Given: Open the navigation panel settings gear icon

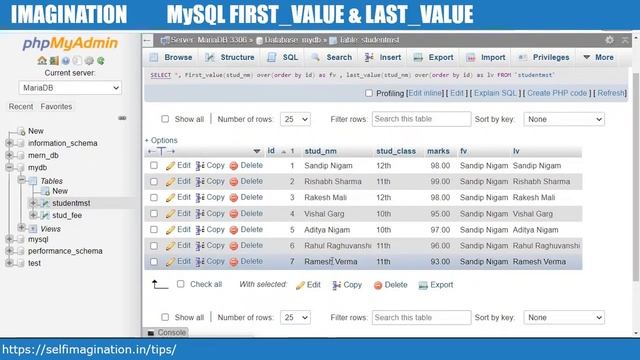Looking at the screenshot, I should coord(89,61).
